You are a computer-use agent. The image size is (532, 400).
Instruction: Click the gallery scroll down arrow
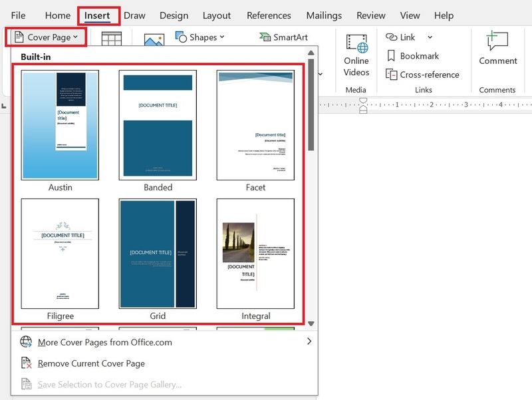tap(311, 323)
